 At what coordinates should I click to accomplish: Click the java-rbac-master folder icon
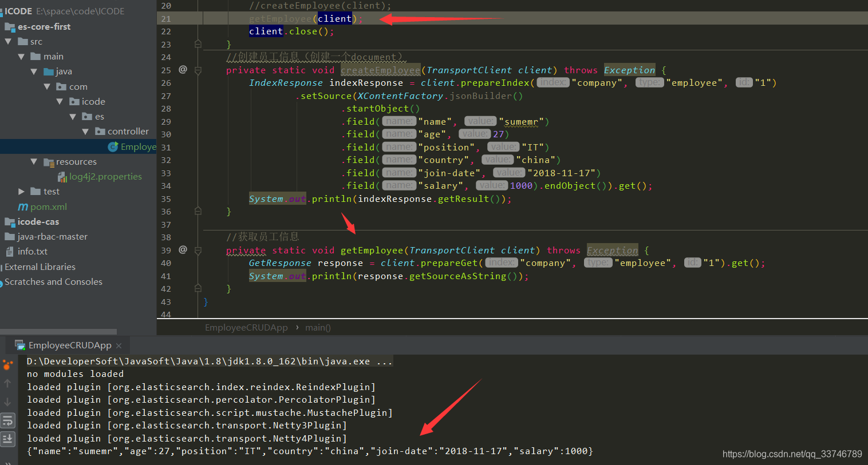[x=10, y=236]
